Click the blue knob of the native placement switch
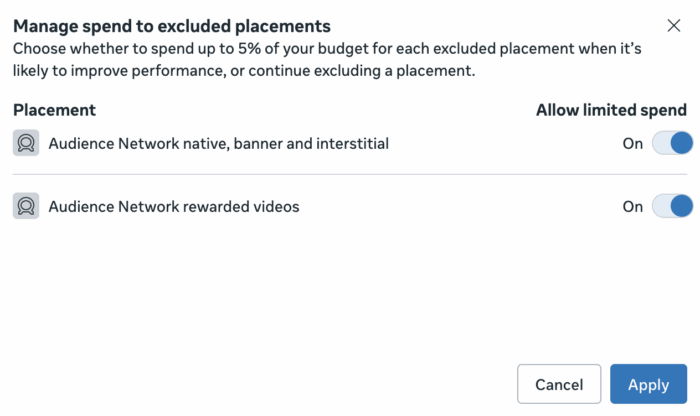The image size is (700, 416). click(x=681, y=143)
